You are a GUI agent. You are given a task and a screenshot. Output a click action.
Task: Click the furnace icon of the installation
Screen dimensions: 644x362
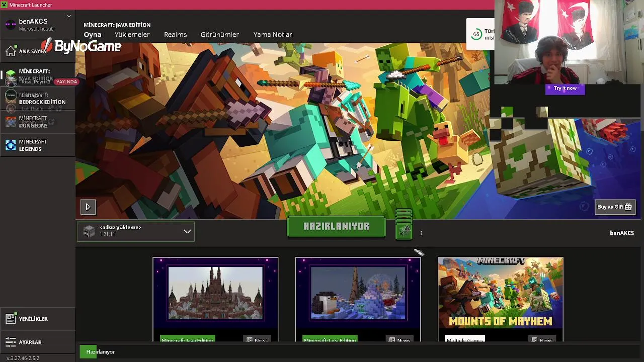tap(89, 231)
